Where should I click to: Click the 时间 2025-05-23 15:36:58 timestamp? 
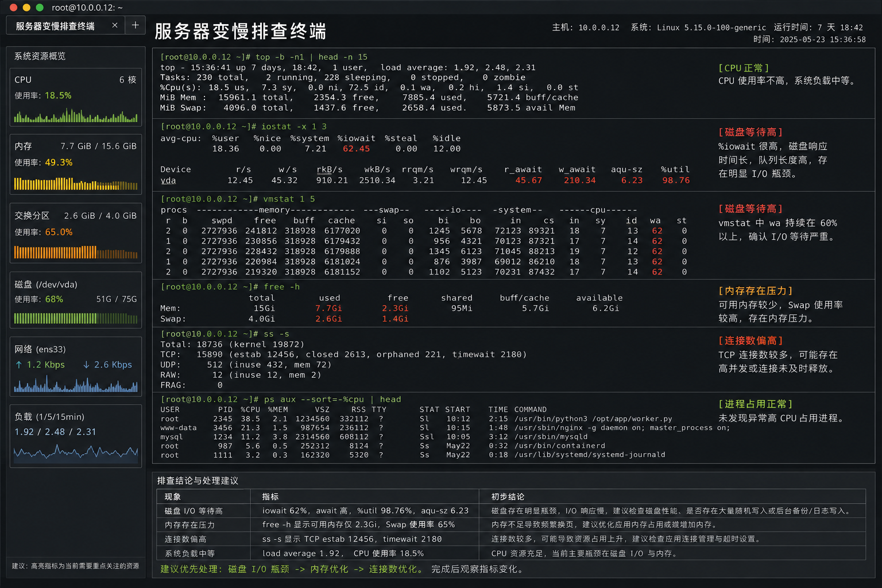pos(810,40)
